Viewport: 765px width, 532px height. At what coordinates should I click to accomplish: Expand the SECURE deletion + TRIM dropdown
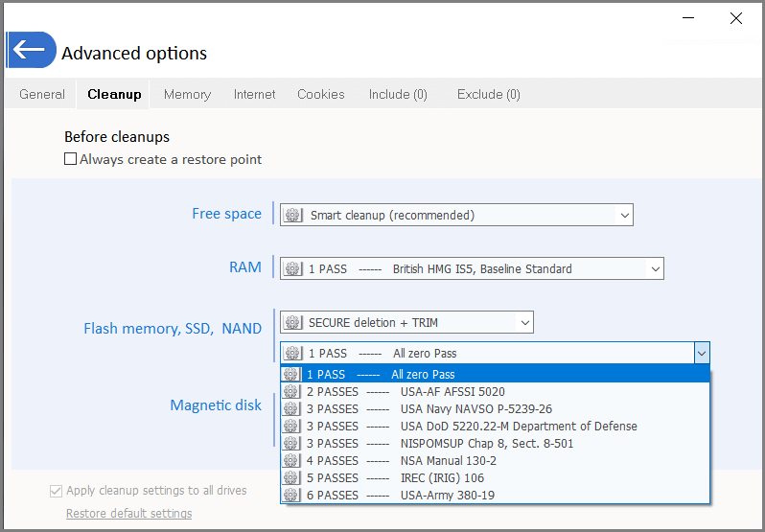click(525, 322)
